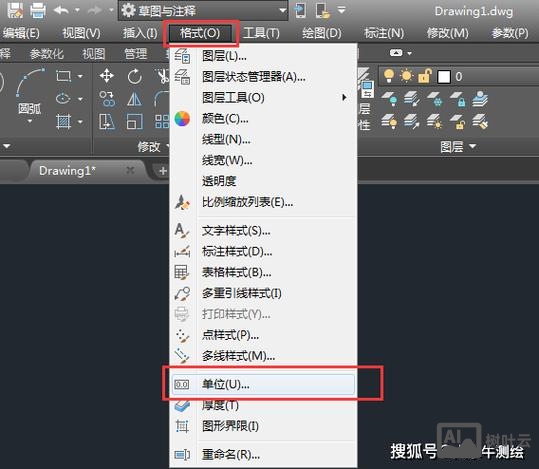
Task: Open the 修改(M) menu
Action: point(448,33)
